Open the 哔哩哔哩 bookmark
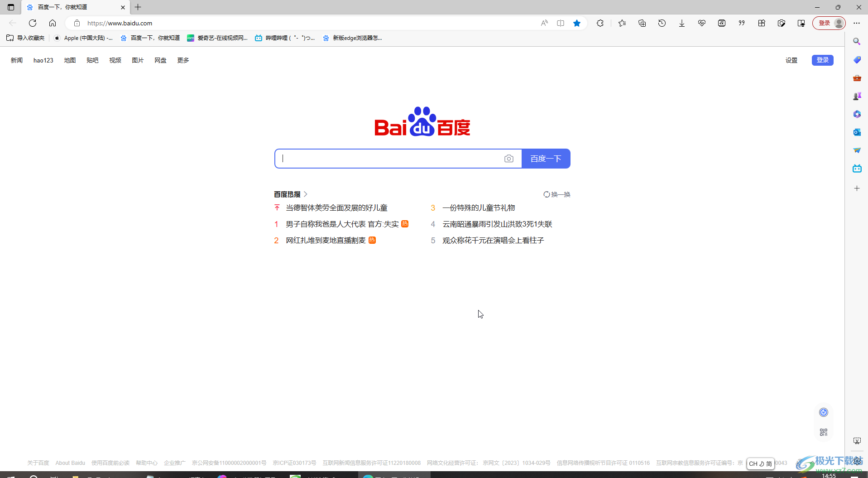The width and height of the screenshot is (868, 478). pyautogui.click(x=285, y=38)
